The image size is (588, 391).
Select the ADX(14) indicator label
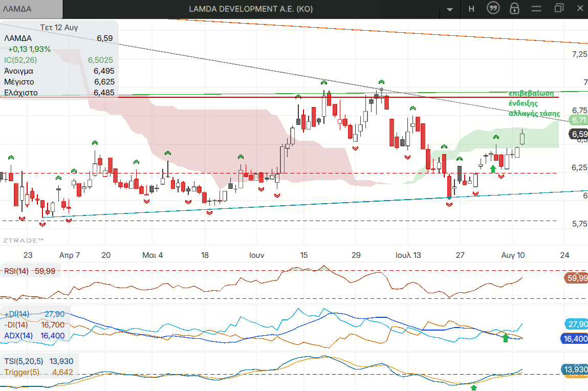tap(18, 336)
